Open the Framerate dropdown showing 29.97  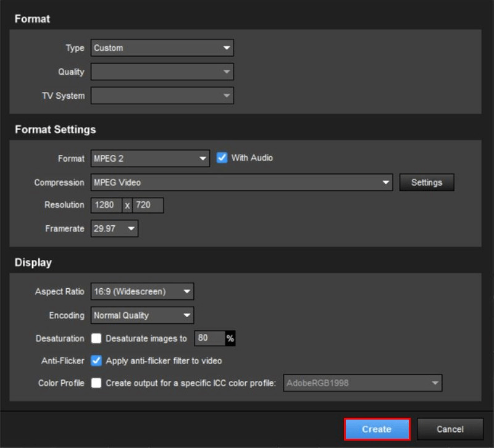coord(114,229)
